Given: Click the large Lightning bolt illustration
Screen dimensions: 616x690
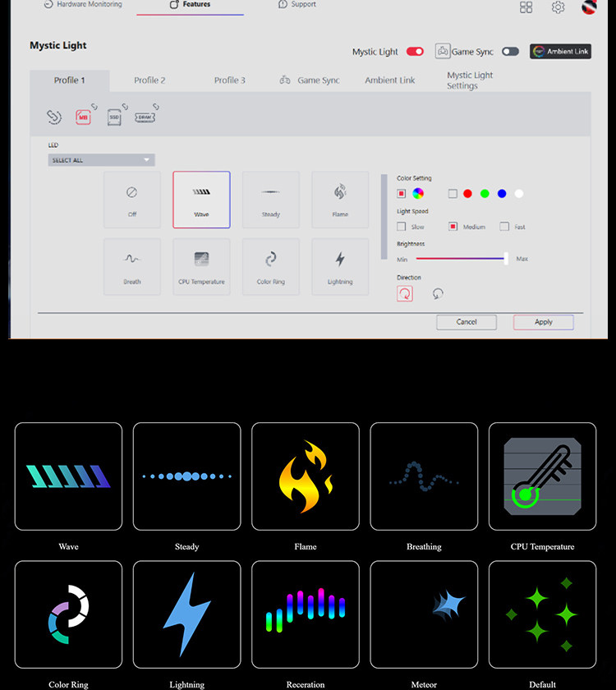Looking at the screenshot, I should (x=187, y=614).
